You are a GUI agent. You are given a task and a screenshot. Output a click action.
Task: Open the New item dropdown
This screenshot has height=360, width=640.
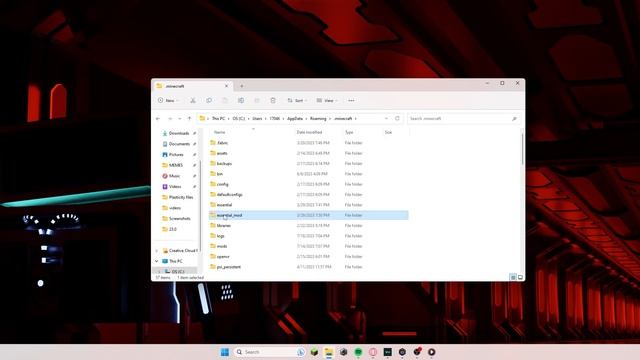pyautogui.click(x=168, y=100)
